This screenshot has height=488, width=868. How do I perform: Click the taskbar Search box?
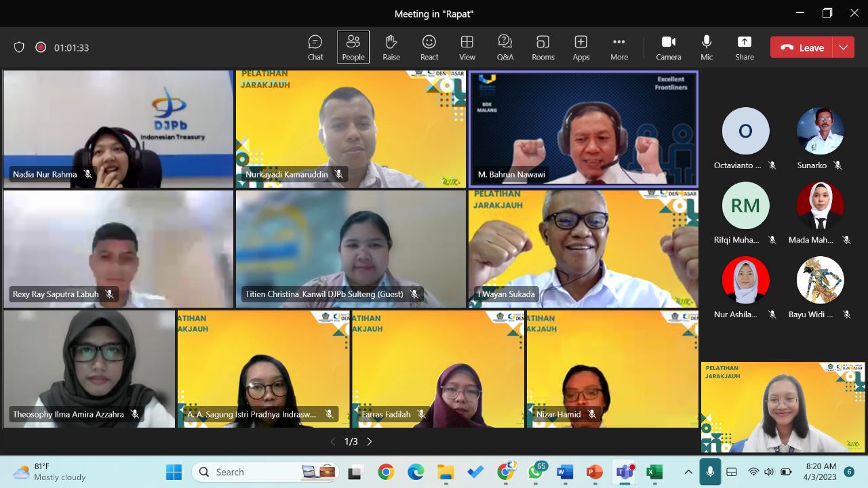pos(264,472)
